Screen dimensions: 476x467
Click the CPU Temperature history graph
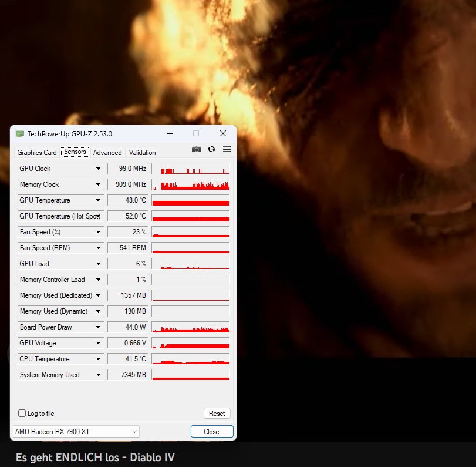coord(191,359)
